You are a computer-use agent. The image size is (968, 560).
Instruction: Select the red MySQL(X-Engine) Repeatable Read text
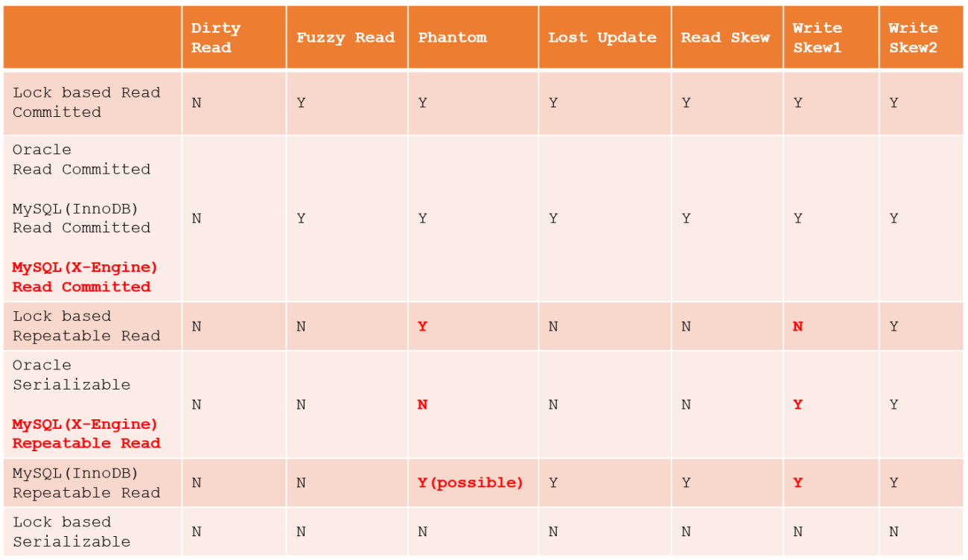coord(86,433)
